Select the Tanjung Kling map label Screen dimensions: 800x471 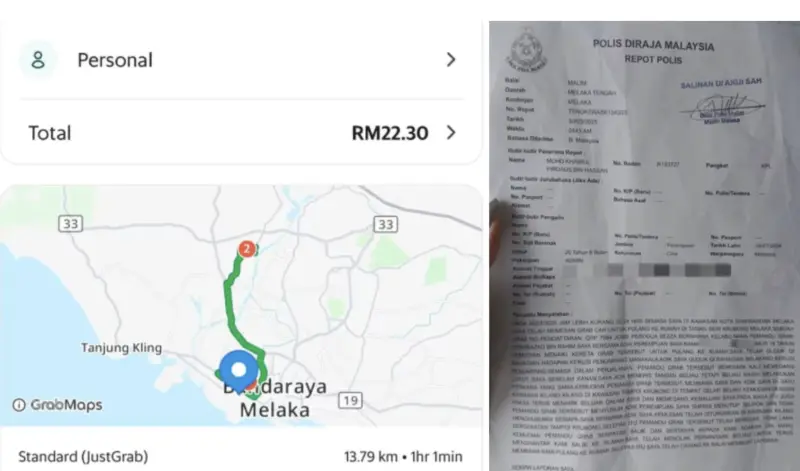click(x=121, y=348)
